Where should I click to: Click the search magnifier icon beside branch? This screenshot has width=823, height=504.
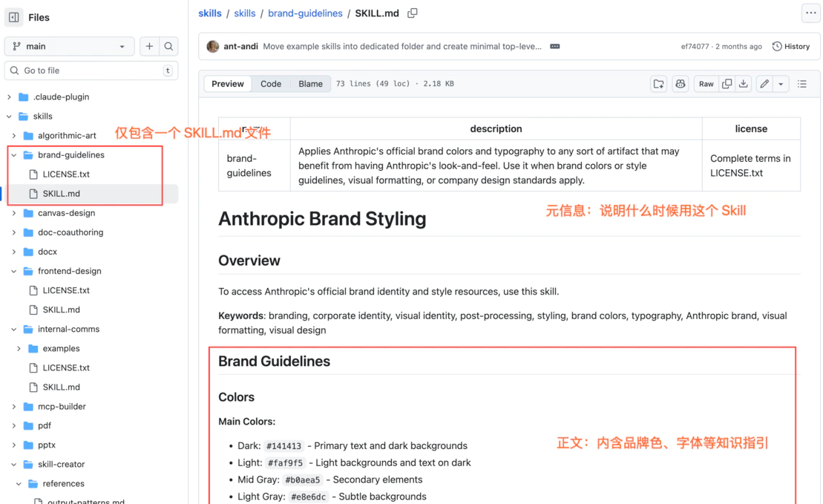click(x=168, y=46)
